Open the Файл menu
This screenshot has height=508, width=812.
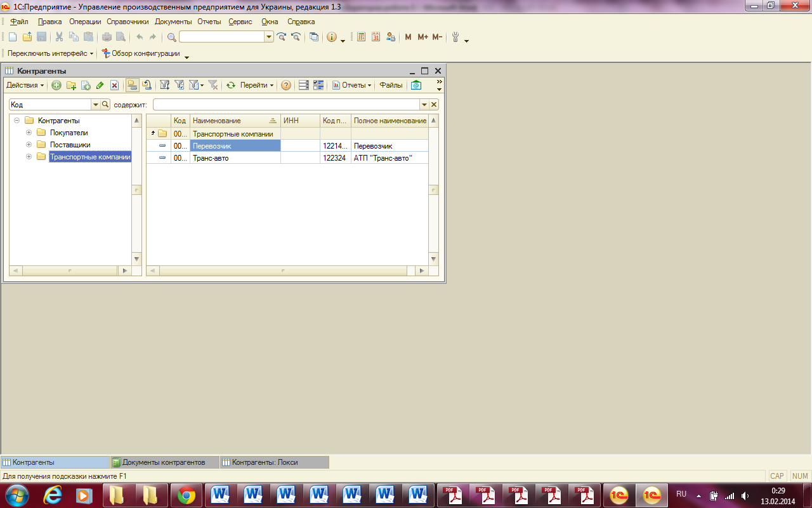(20, 22)
